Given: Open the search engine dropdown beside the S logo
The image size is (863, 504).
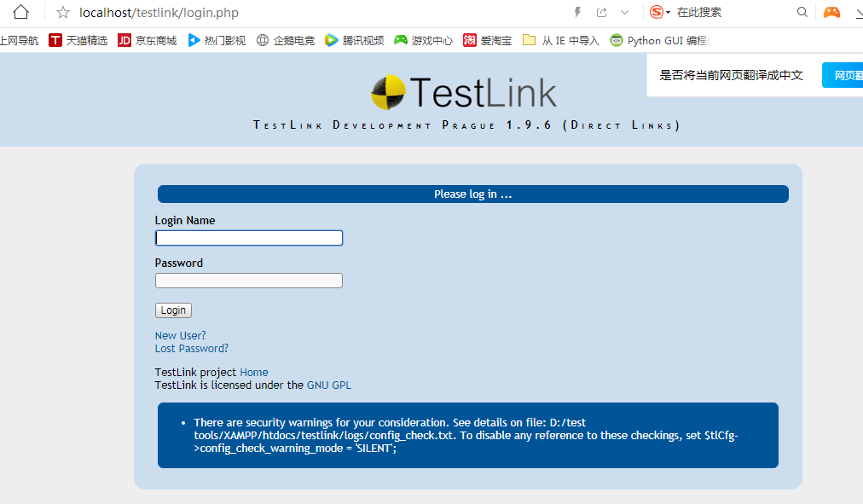Looking at the screenshot, I should click(x=666, y=13).
